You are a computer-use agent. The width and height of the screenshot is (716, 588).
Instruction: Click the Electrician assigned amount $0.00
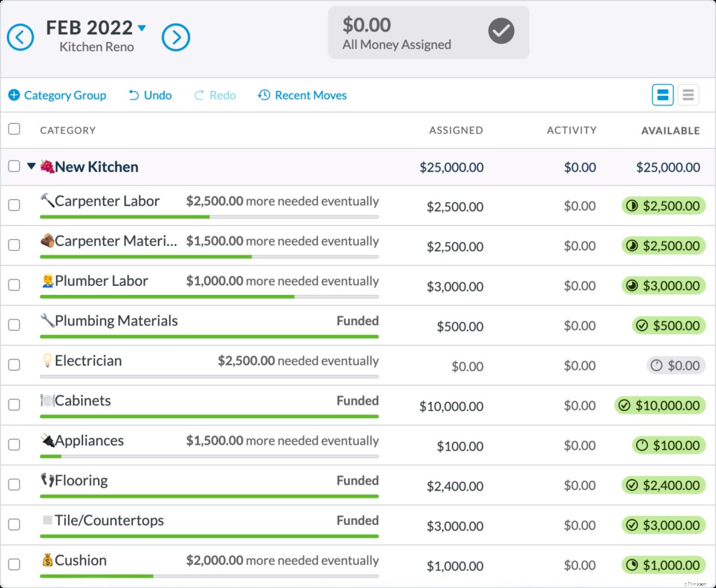(466, 366)
